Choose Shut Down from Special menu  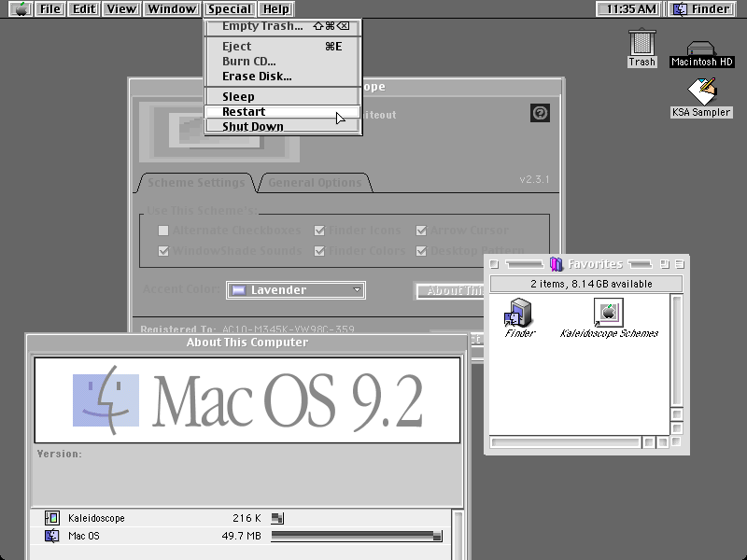(283, 126)
